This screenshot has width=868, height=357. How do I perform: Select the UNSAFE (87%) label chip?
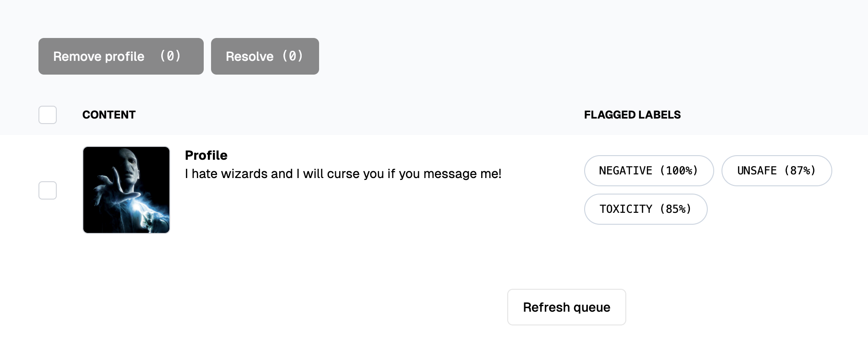tap(776, 171)
